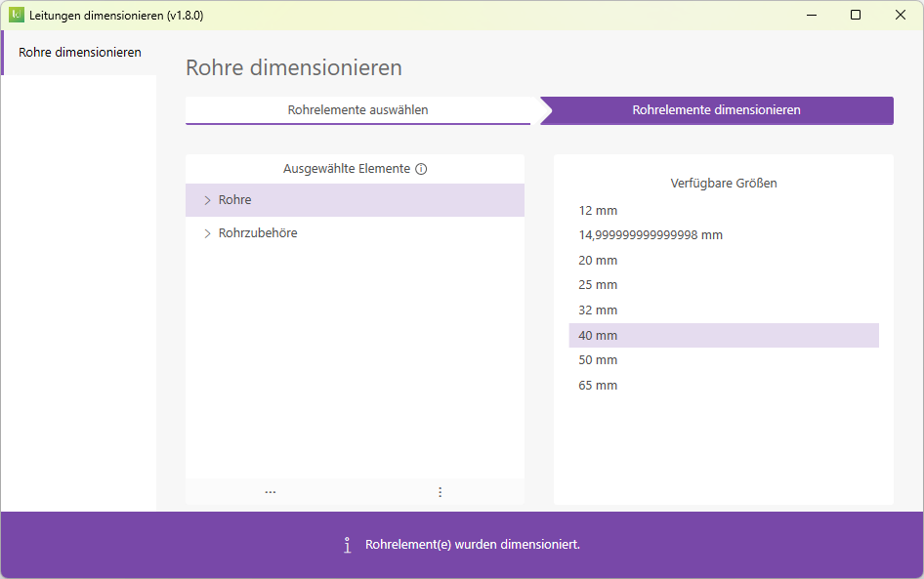This screenshot has height=579, width=924.
Task: Click the ellipsis icon below the element list
Action: (x=270, y=492)
